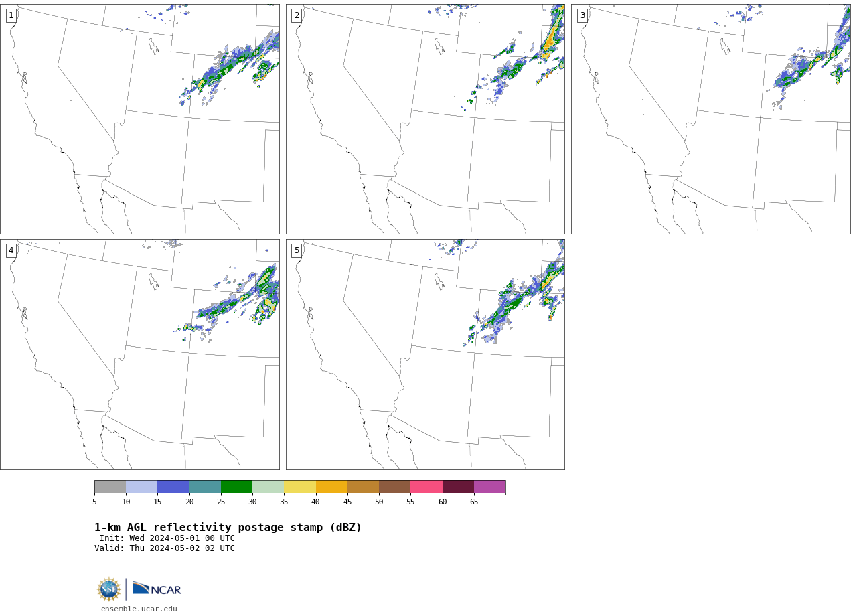Select the tan 45-50 dBZ swatch
The height and width of the screenshot is (616, 857).
pos(363,487)
